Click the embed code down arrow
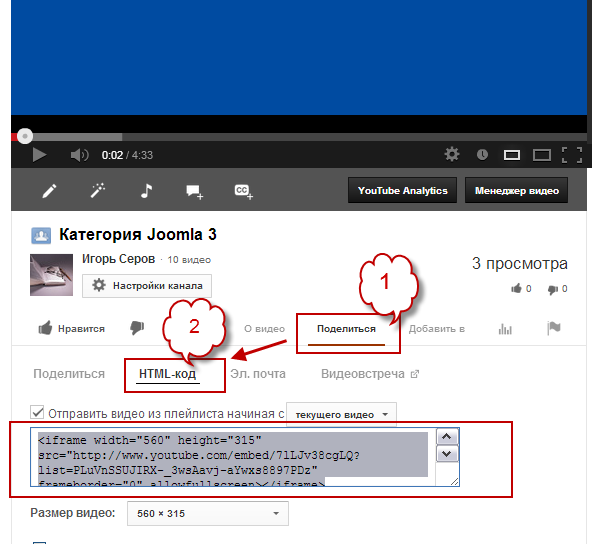 point(447,454)
